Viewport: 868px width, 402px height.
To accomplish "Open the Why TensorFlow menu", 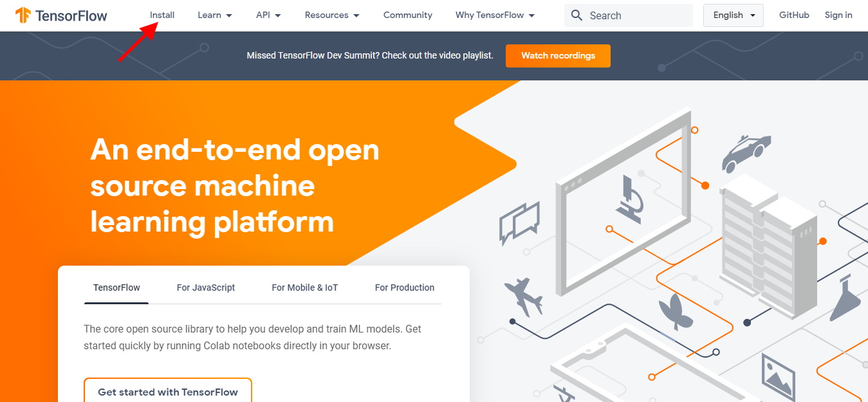I will coord(495,15).
